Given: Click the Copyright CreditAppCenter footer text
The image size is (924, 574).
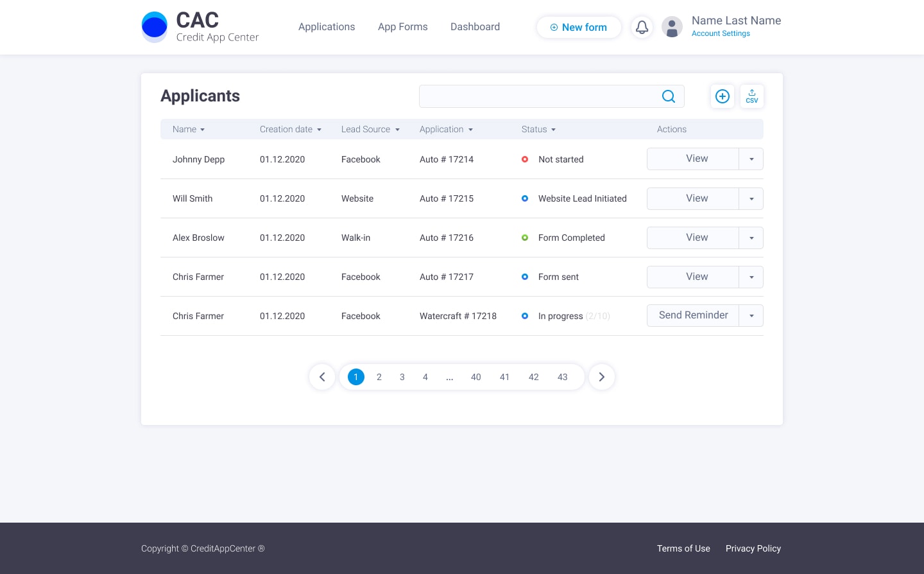Looking at the screenshot, I should tap(203, 548).
